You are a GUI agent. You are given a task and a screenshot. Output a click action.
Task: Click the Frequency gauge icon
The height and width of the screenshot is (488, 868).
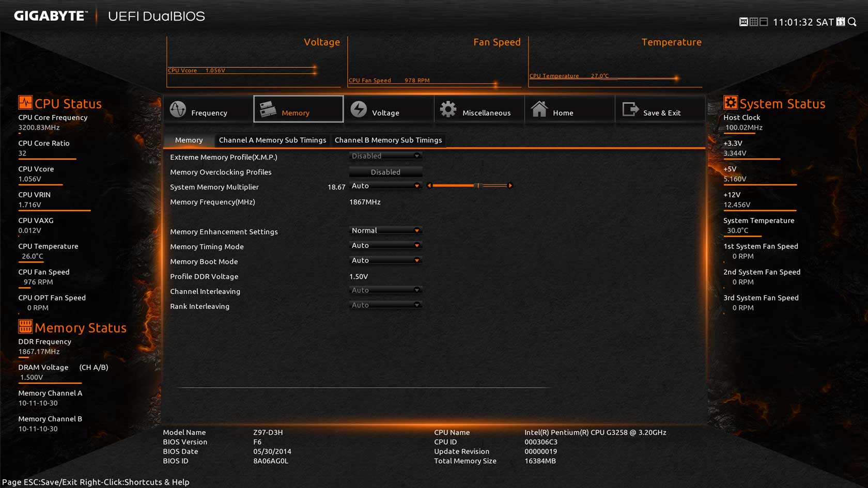click(178, 109)
